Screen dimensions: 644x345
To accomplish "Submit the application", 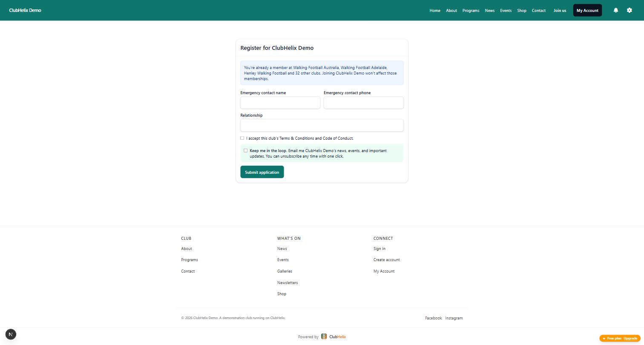I will pos(262,172).
